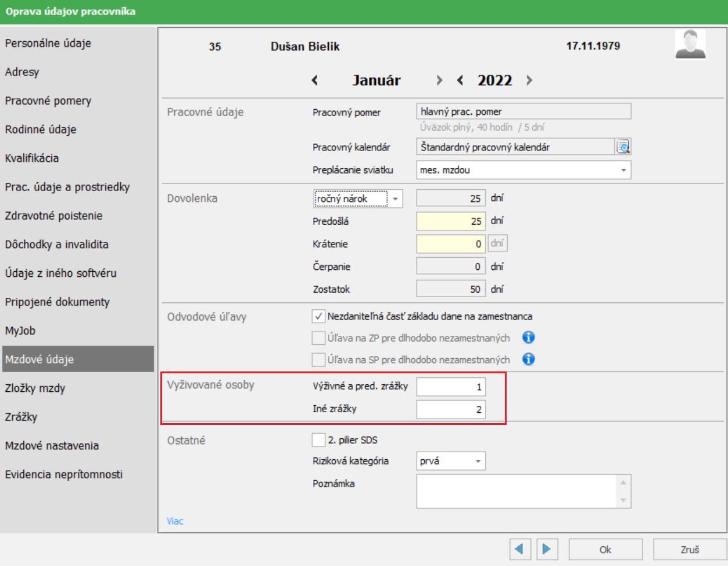
Task: Go to next month arrow after Január
Action: tap(439, 80)
